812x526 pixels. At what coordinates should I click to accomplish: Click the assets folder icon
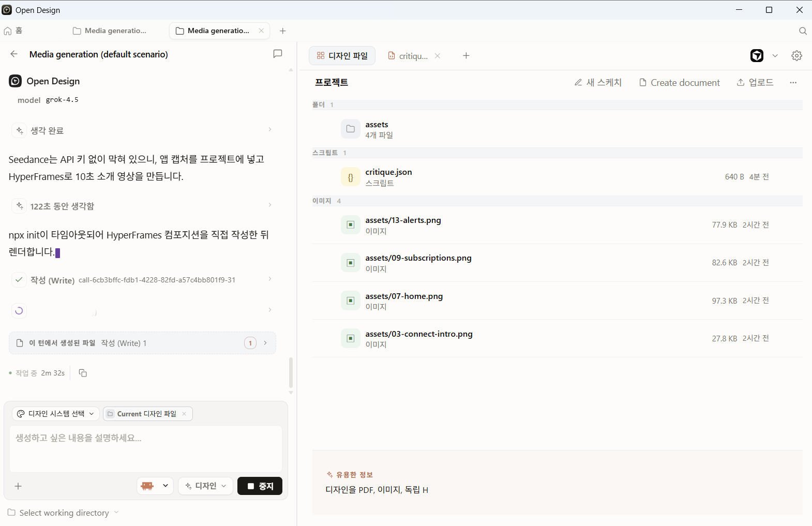pos(350,129)
